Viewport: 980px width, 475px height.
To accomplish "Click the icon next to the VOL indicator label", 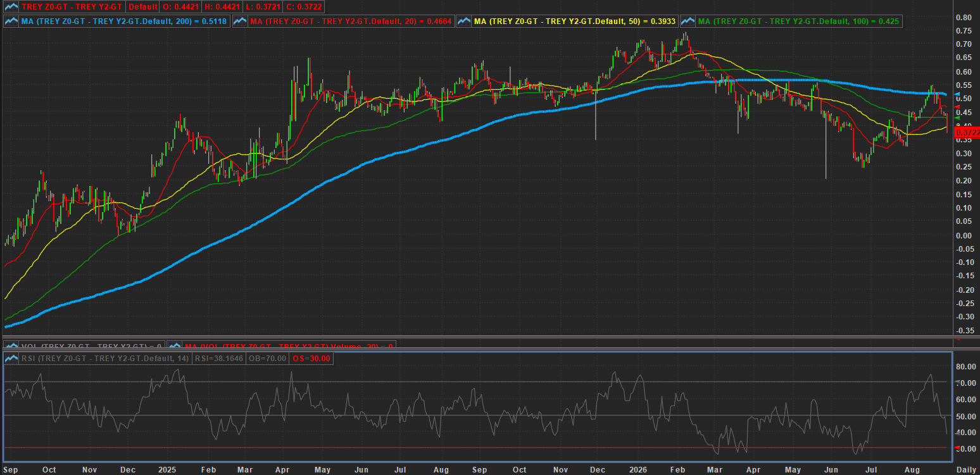I will pos(12,346).
